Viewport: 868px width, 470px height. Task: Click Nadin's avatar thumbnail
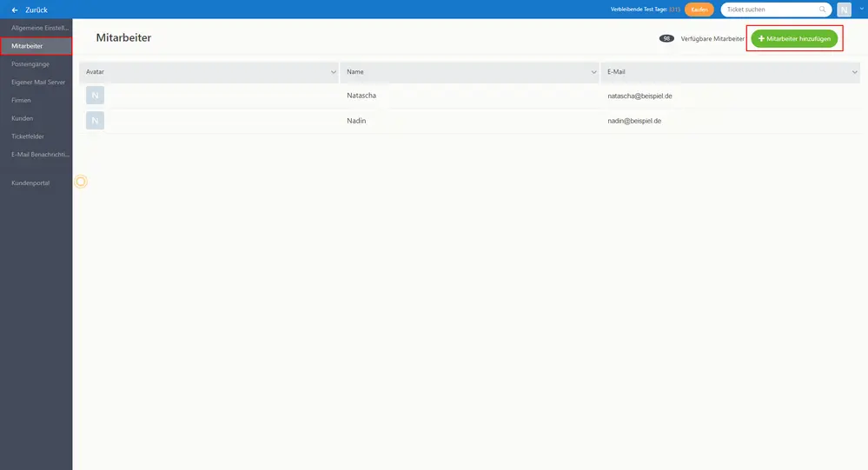[96, 120]
